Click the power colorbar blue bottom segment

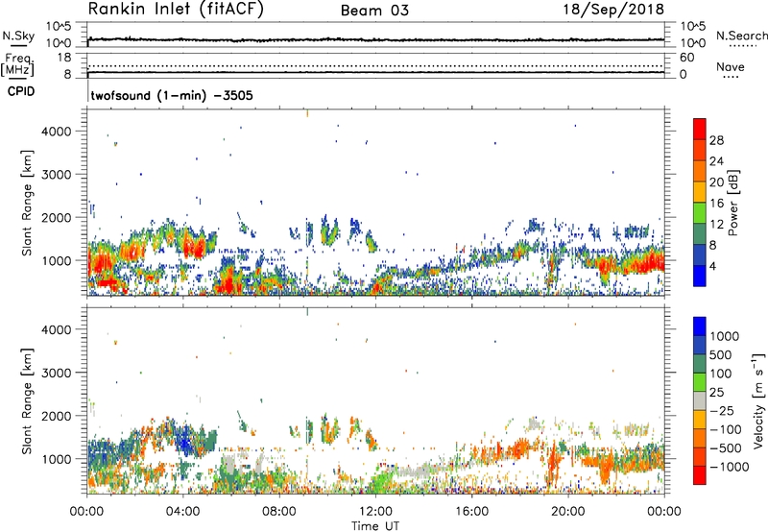tap(700, 276)
